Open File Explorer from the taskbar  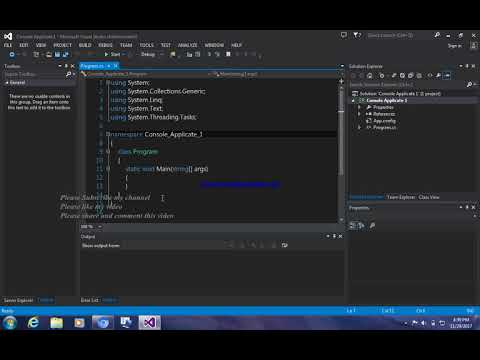(x=56, y=323)
